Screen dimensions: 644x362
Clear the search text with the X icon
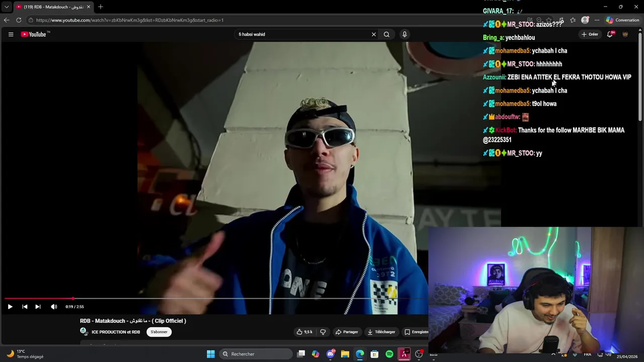(374, 34)
